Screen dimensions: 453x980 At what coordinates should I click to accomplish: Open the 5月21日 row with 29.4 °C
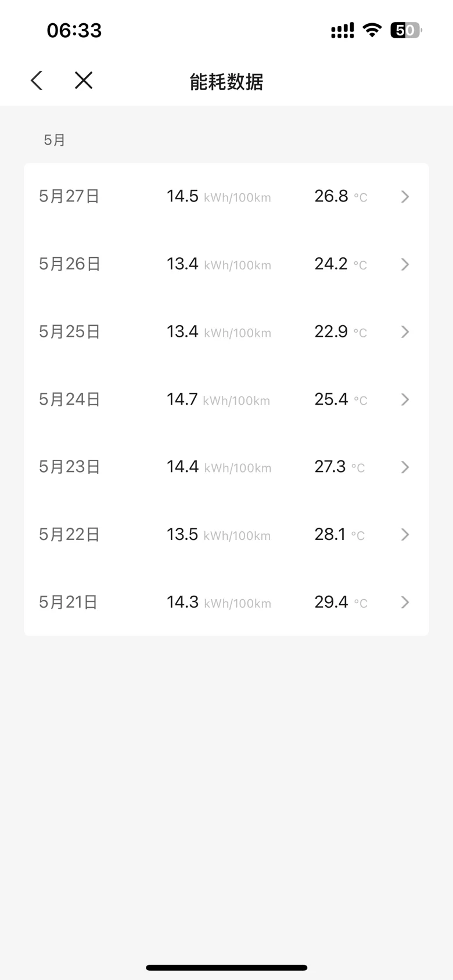click(227, 602)
